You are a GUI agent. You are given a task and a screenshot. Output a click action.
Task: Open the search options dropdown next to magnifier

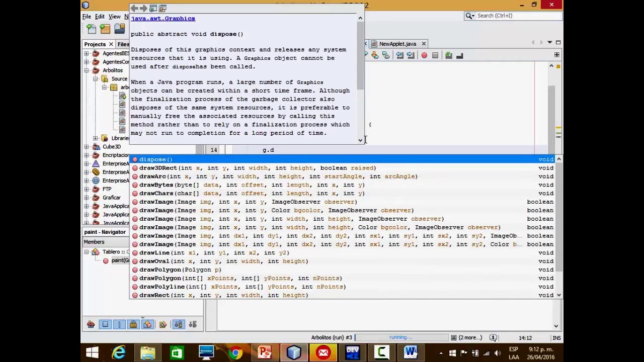point(470,16)
